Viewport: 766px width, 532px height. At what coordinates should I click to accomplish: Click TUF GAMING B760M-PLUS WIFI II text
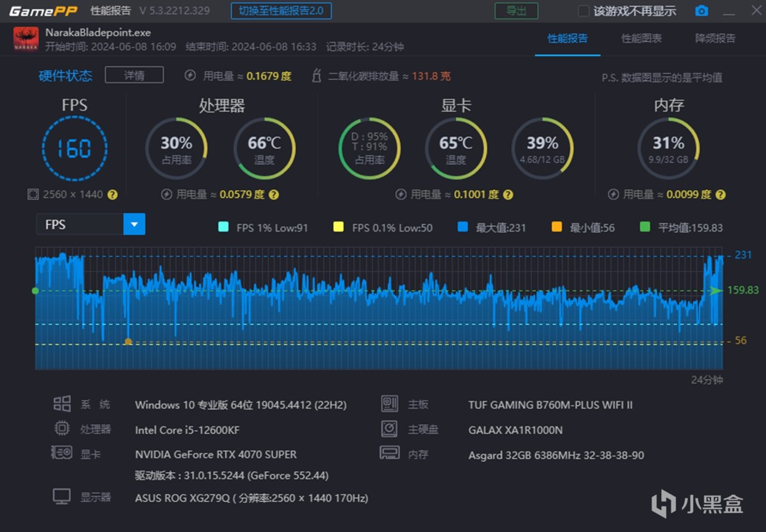(551, 405)
